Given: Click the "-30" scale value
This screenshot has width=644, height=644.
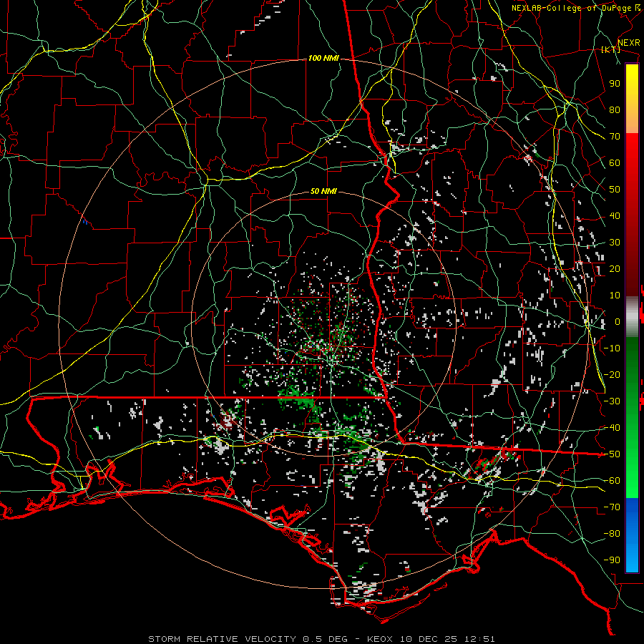Looking at the screenshot, I should (x=612, y=401).
